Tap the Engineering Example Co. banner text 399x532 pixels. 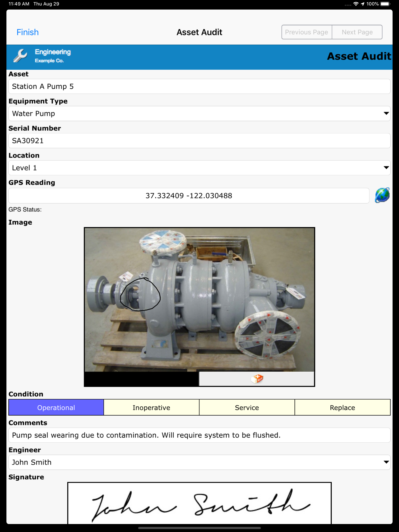point(53,56)
